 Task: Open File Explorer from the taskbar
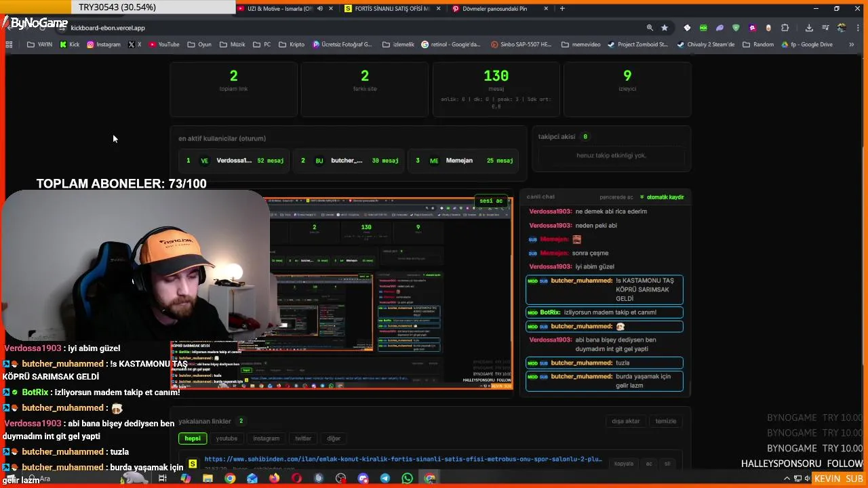pyautogui.click(x=208, y=479)
